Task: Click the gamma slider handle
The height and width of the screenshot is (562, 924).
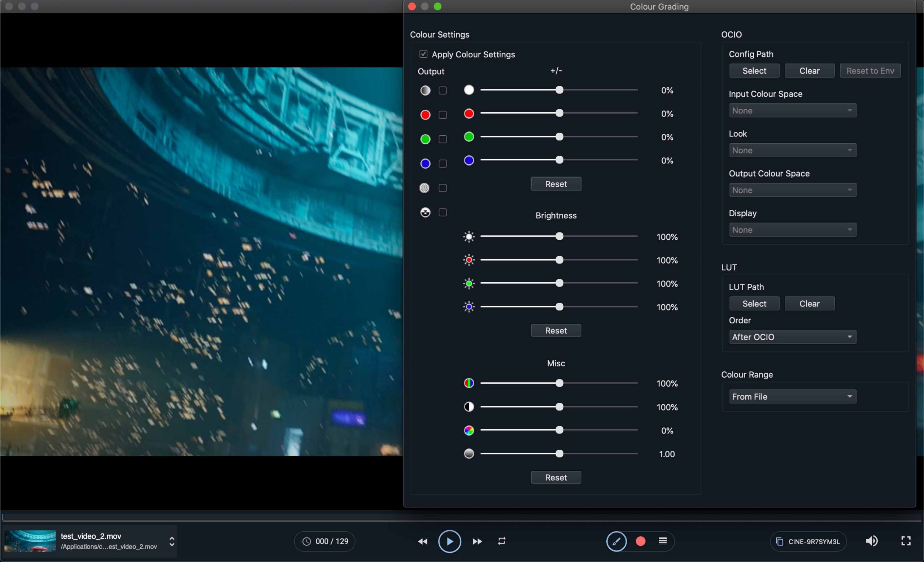Action: (559, 454)
